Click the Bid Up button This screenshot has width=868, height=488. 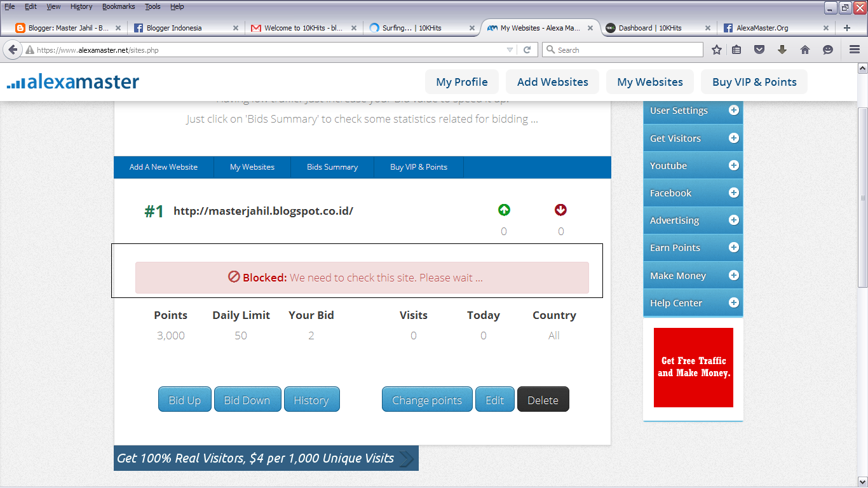[x=185, y=400]
